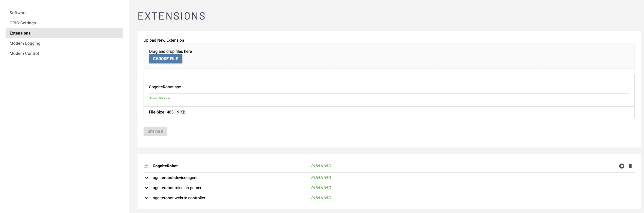
Task: Click RUNNING status of mission-parser
Action: (321, 188)
